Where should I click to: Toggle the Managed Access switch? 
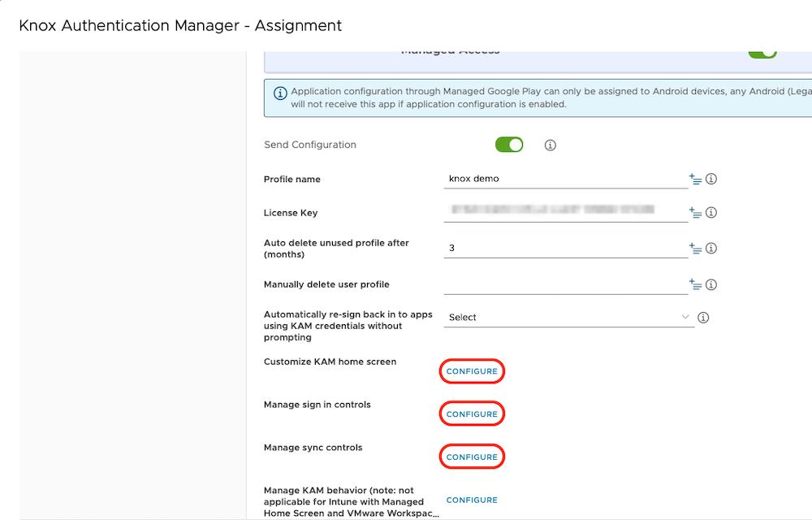click(x=762, y=53)
